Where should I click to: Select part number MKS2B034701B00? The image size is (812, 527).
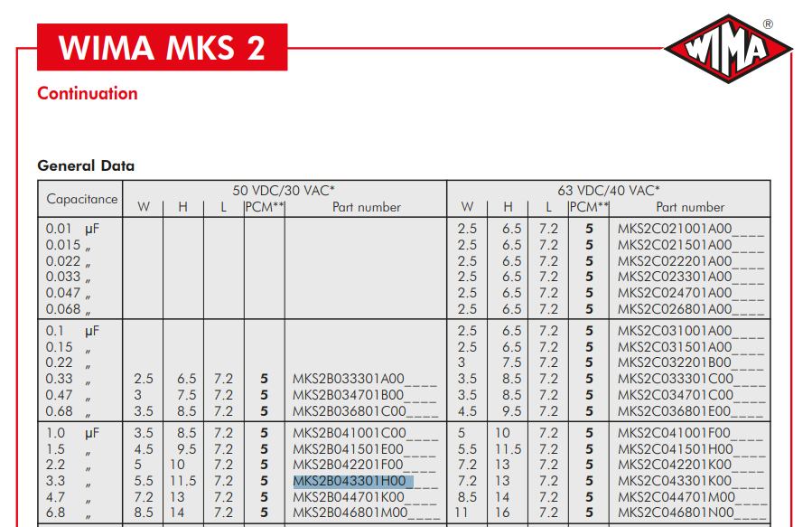click(349, 395)
